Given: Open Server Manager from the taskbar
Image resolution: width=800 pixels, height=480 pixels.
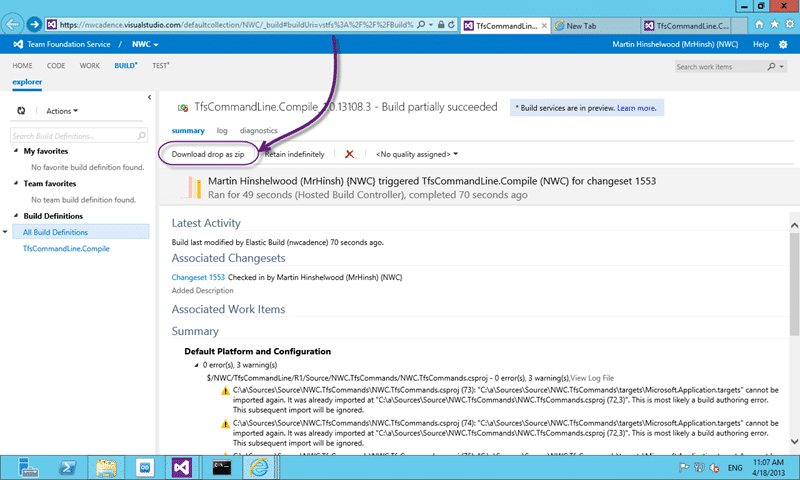Looking at the screenshot, I should click(x=28, y=467).
